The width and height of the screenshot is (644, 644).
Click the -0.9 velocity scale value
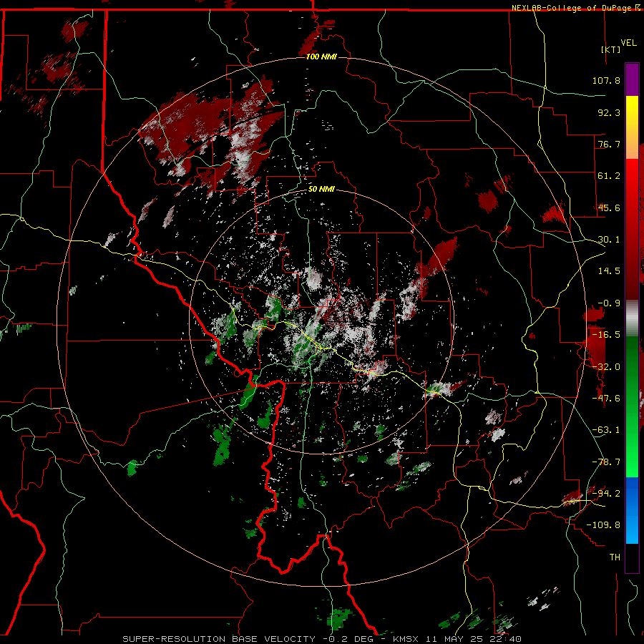609,303
